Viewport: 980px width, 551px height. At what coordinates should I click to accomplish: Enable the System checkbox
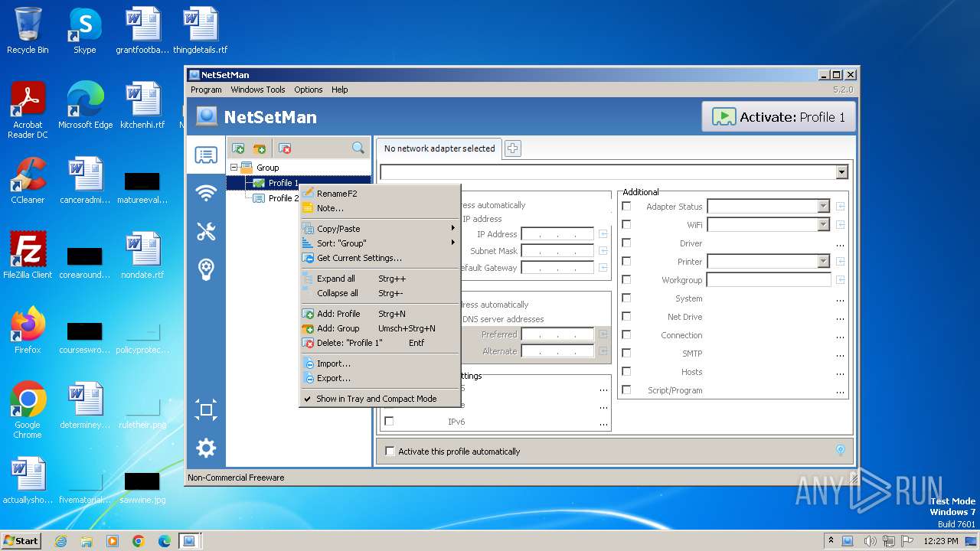[x=626, y=298]
